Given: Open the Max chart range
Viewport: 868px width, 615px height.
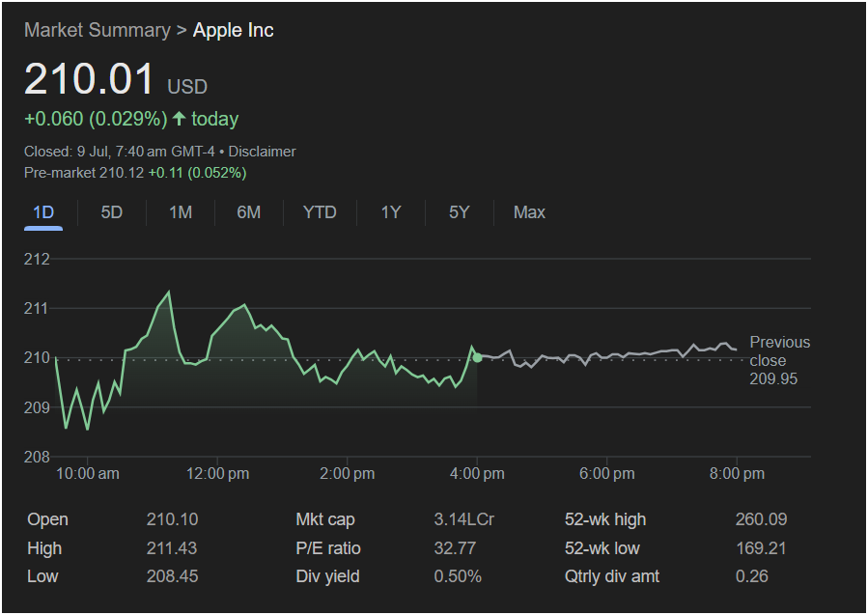Looking at the screenshot, I should (x=529, y=212).
